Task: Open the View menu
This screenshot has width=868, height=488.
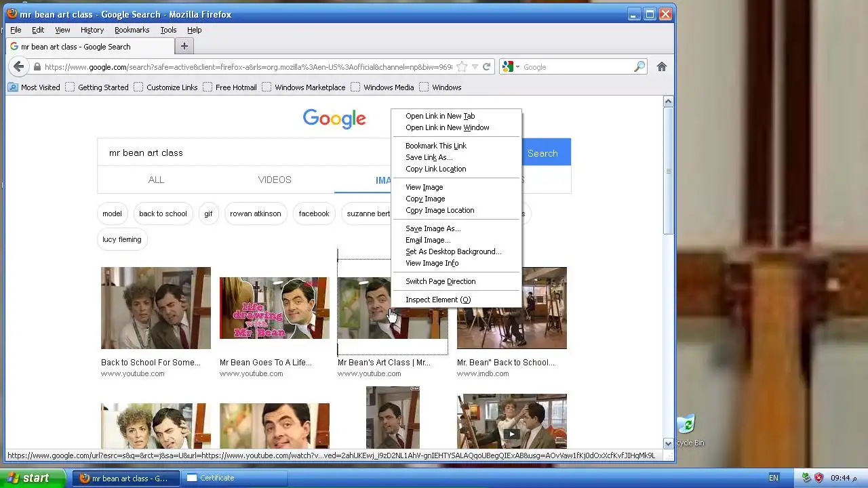Action: (x=62, y=30)
